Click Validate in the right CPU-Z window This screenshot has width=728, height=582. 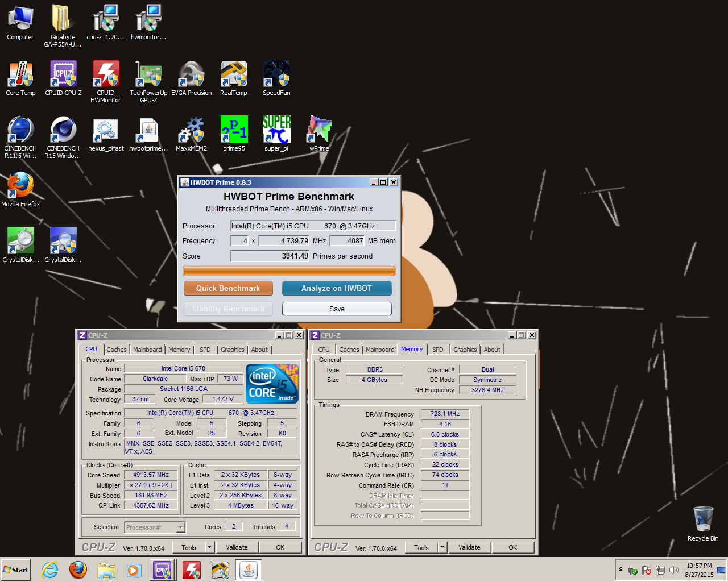point(469,547)
